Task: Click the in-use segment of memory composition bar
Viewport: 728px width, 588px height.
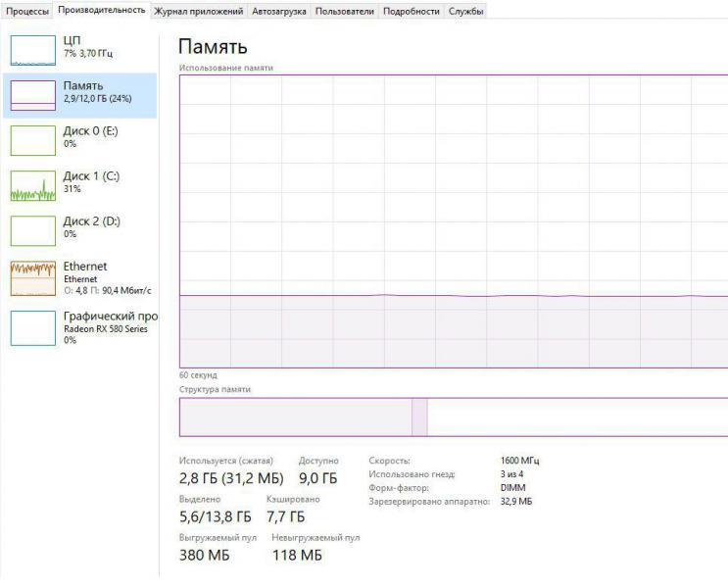Action: point(295,417)
